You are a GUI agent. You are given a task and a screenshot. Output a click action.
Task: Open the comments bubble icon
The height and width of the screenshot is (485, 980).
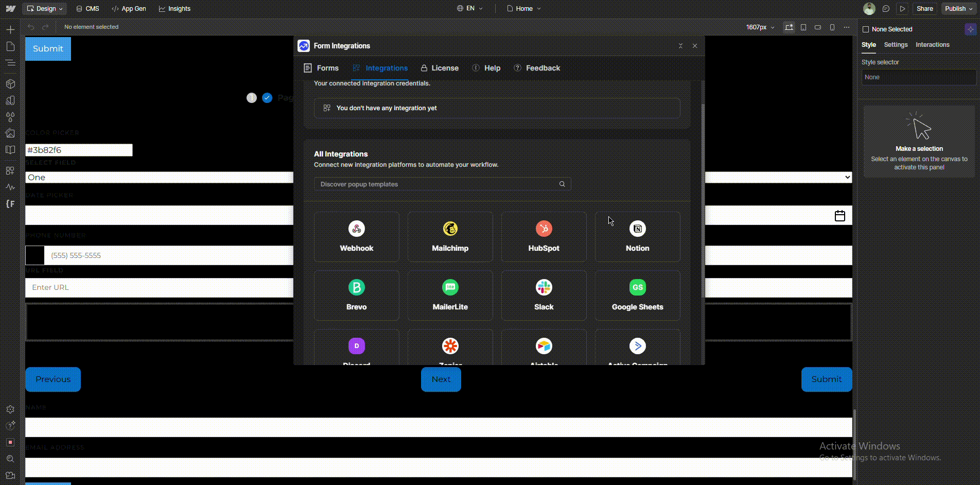coord(886,9)
